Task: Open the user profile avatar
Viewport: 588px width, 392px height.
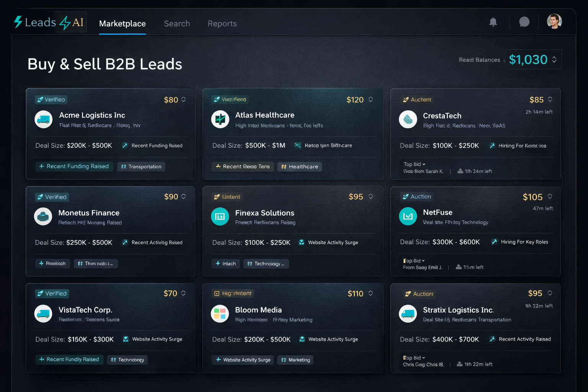Action: pos(554,21)
